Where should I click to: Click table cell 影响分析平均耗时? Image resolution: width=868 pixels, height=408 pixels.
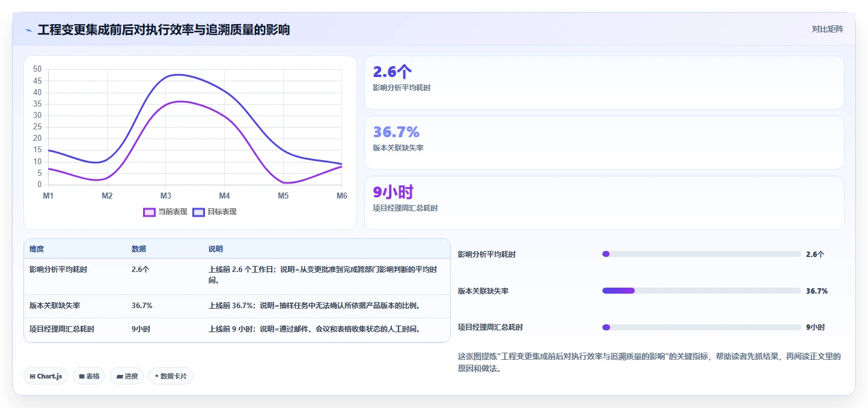point(58,270)
